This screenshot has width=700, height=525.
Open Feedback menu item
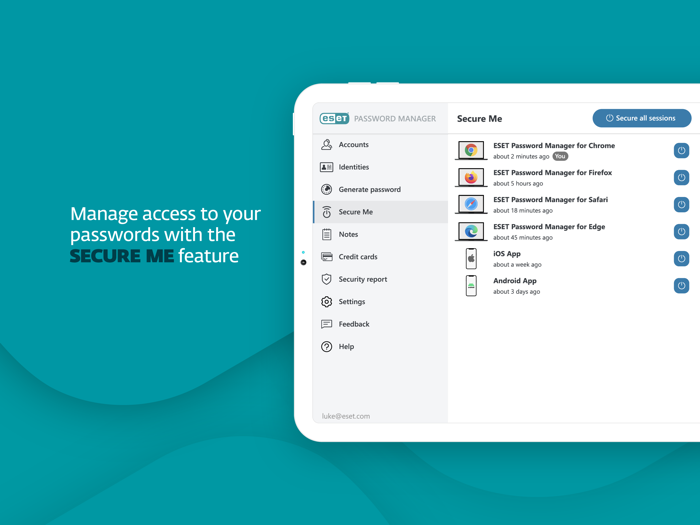click(x=380, y=324)
